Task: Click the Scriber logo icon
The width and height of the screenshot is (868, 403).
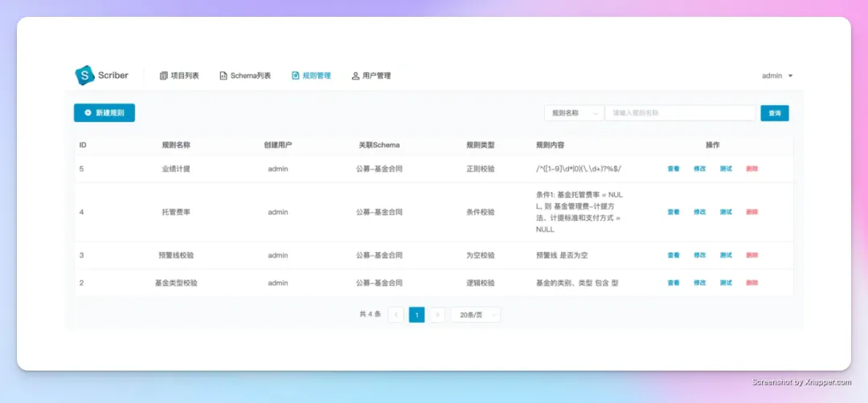Action: (x=84, y=75)
